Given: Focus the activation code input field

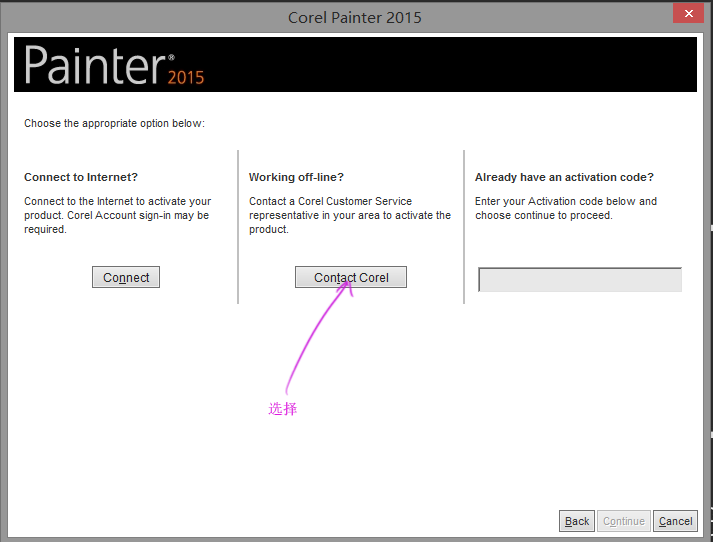Looking at the screenshot, I should (580, 280).
